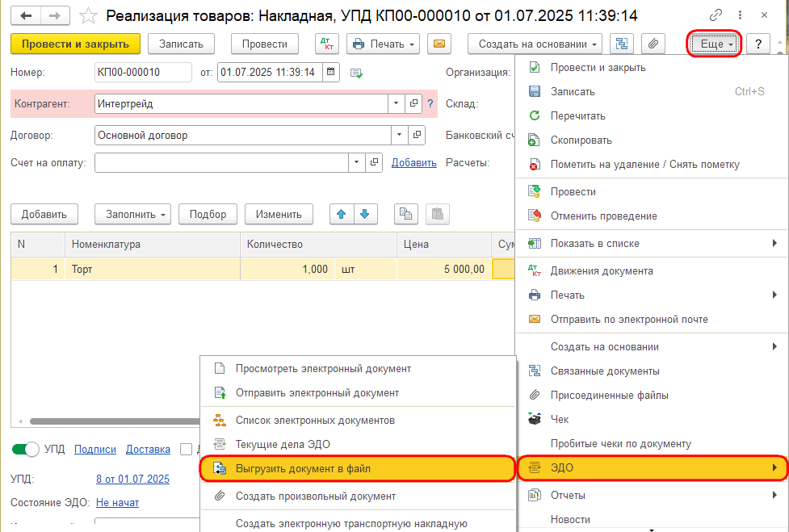Open УПД link 8 от 01.07.2025
Image resolution: width=789 pixels, height=532 pixels.
tap(132, 480)
